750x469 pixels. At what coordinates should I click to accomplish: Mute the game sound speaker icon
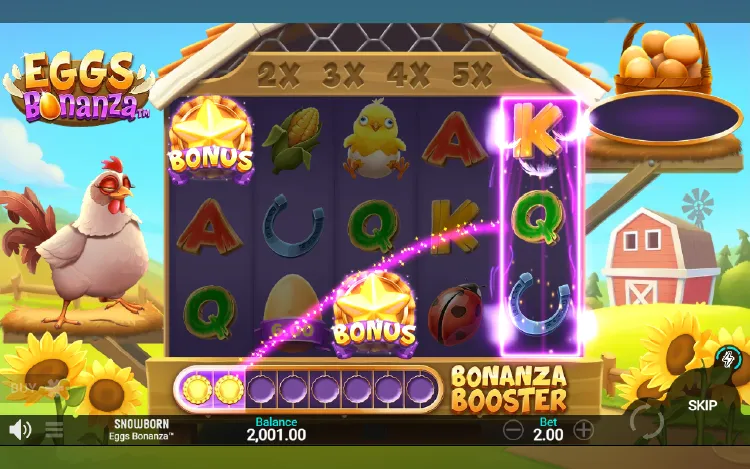click(x=20, y=429)
